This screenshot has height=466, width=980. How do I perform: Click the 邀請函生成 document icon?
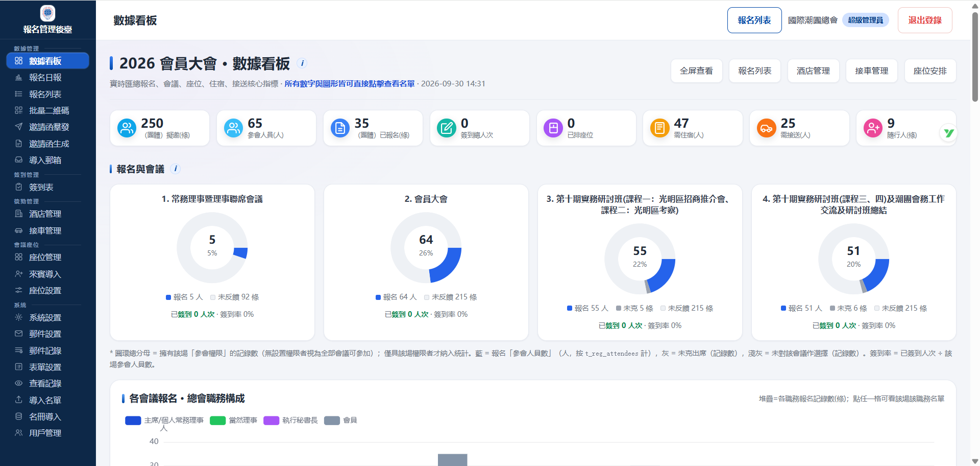coord(19,144)
